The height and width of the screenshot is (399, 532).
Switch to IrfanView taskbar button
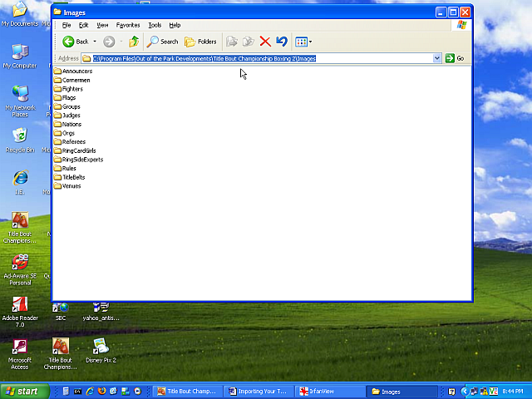(329, 392)
